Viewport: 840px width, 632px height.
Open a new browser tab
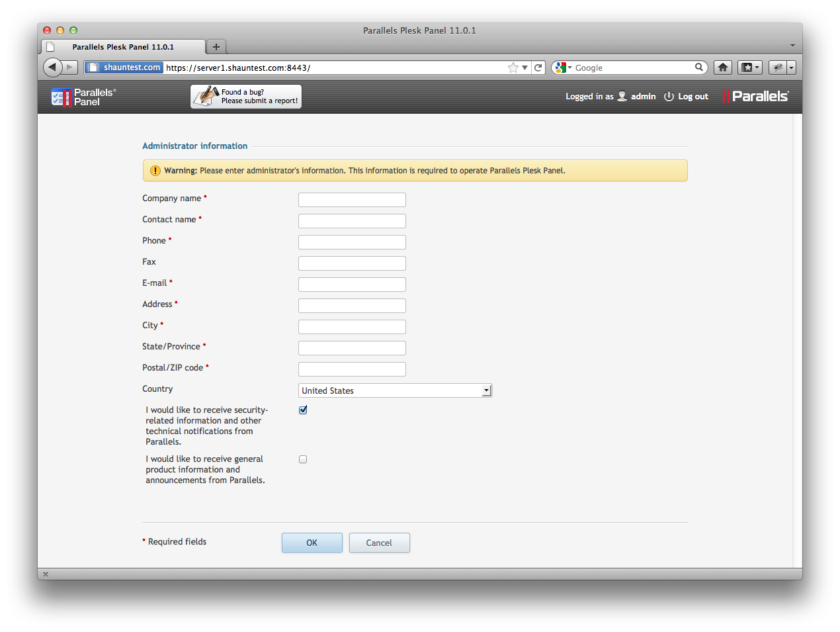click(x=216, y=47)
